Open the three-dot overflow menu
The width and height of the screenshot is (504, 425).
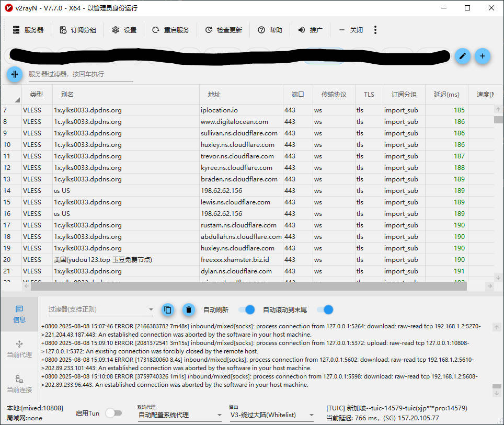point(375,30)
